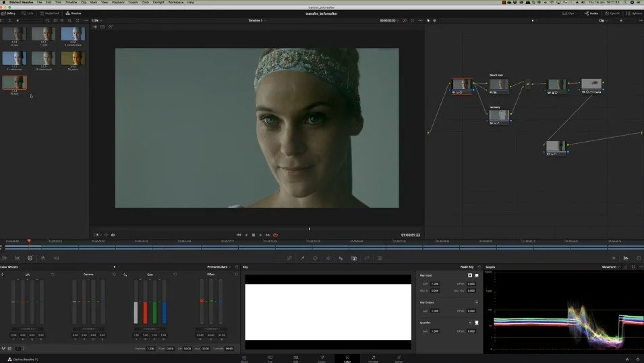Viewport: 644px width, 363px height.
Task: Open the Edit menu
Action: [x=49, y=2]
